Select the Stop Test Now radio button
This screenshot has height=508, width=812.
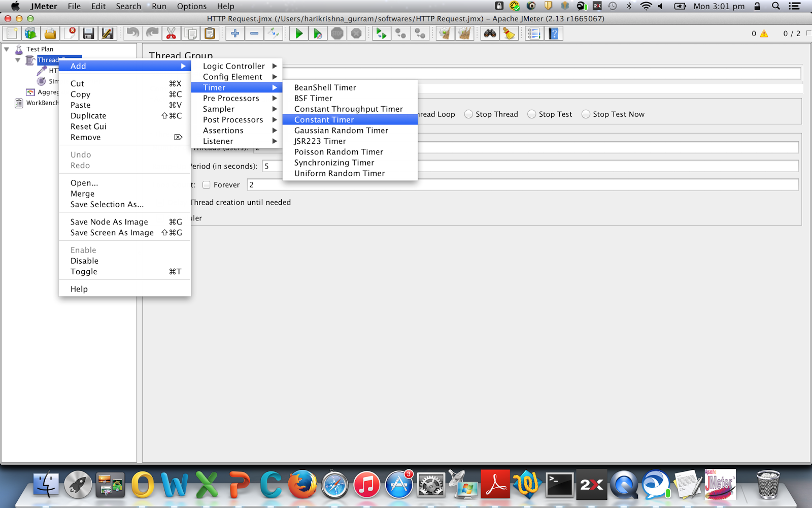click(586, 114)
